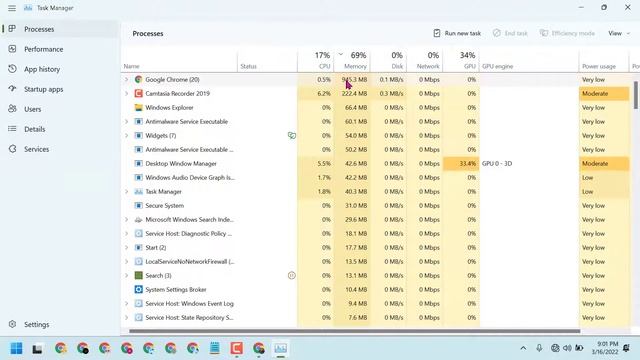Expand the Task Manager process row
This screenshot has height=360, width=640.
tap(127, 191)
